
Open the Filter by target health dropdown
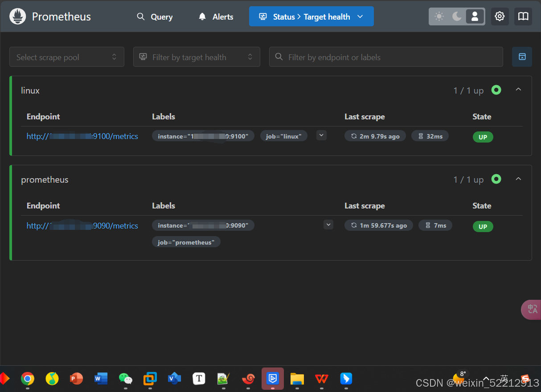tap(197, 57)
